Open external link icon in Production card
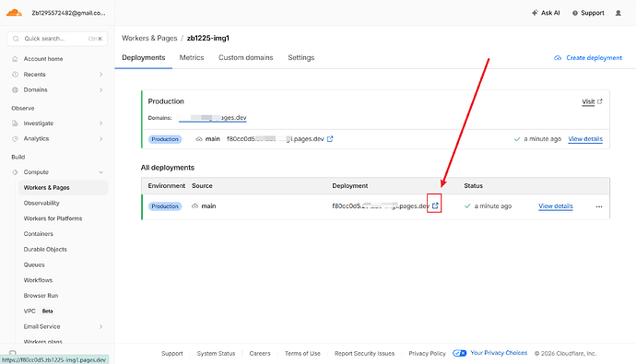The image size is (636, 364). tap(330, 138)
